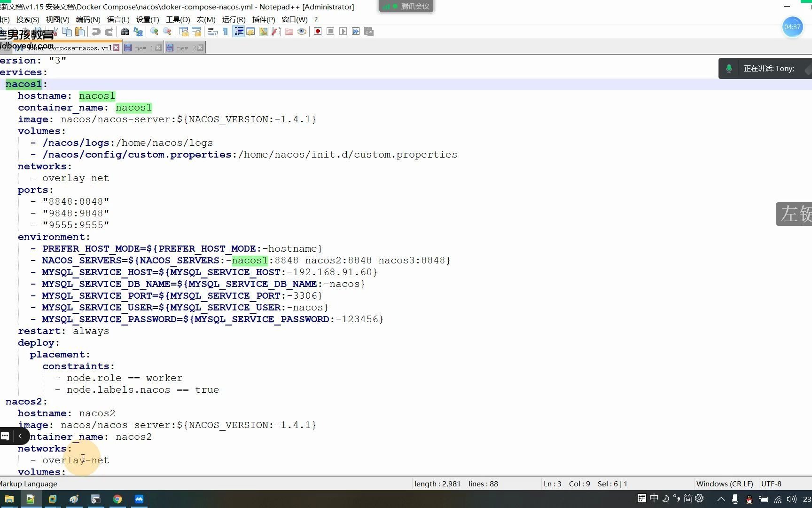Open the volume control in the tray
The image size is (812, 508).
click(x=792, y=499)
